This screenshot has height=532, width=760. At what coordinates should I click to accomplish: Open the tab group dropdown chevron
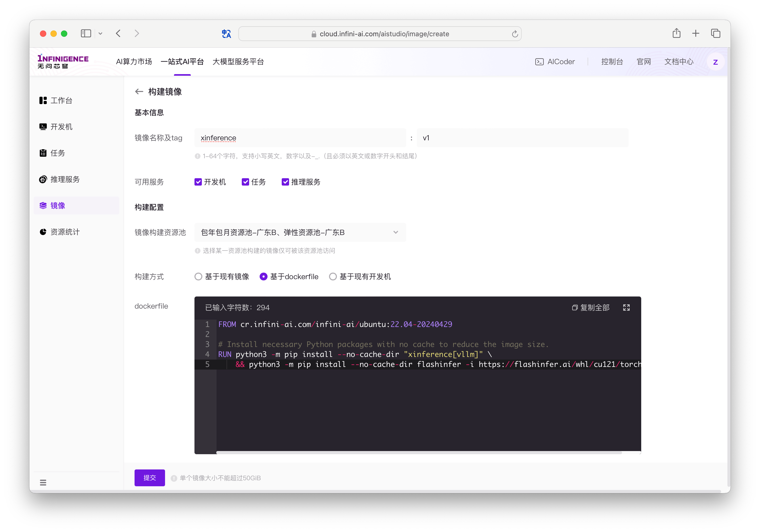[x=100, y=33]
